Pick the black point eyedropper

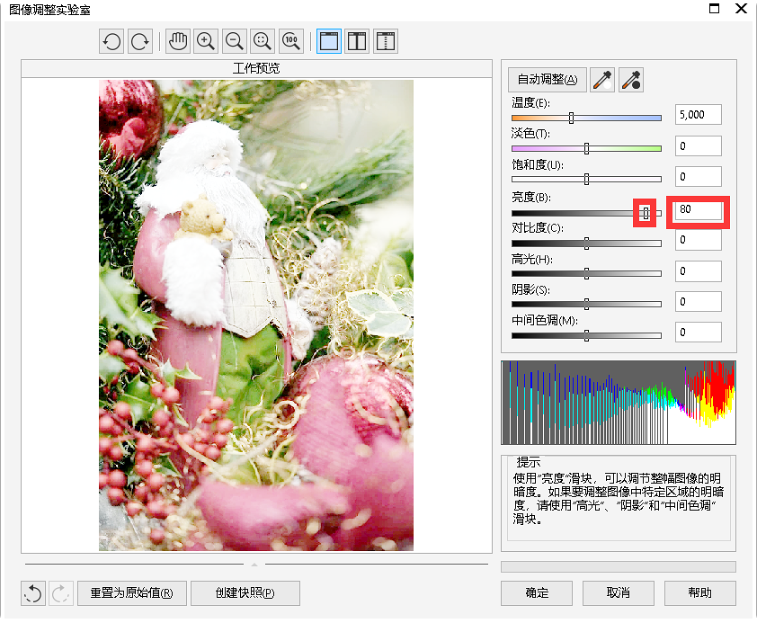click(631, 80)
